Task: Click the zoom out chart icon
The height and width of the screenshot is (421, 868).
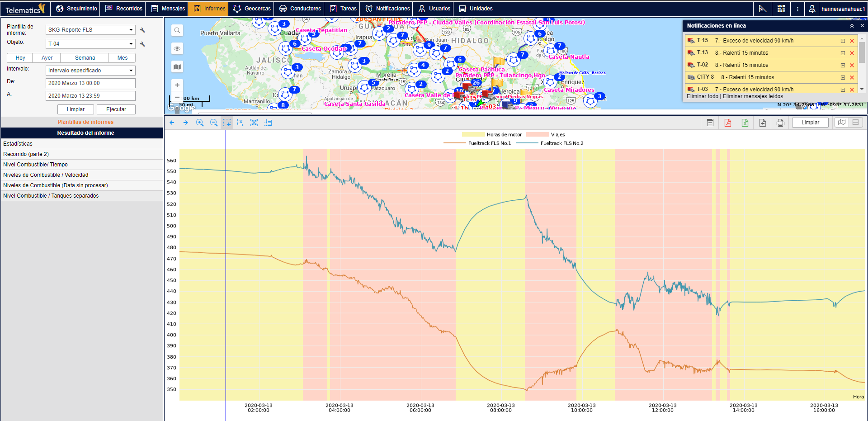Action: coord(214,123)
